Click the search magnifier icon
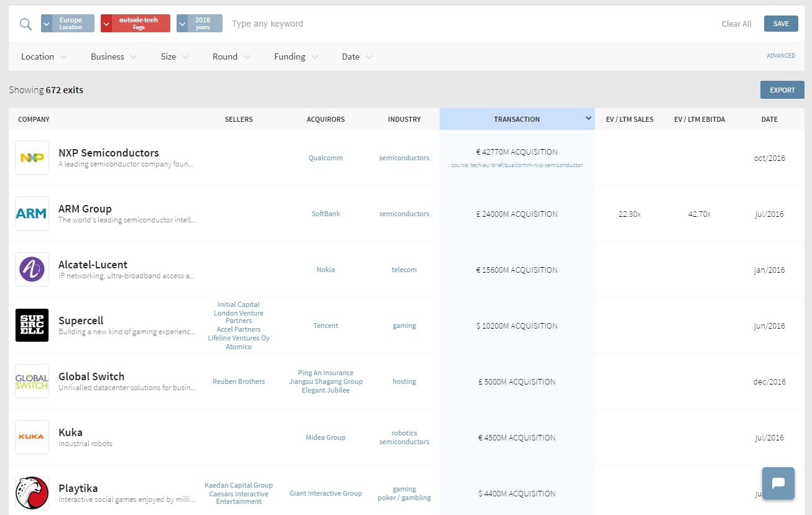 click(x=25, y=24)
